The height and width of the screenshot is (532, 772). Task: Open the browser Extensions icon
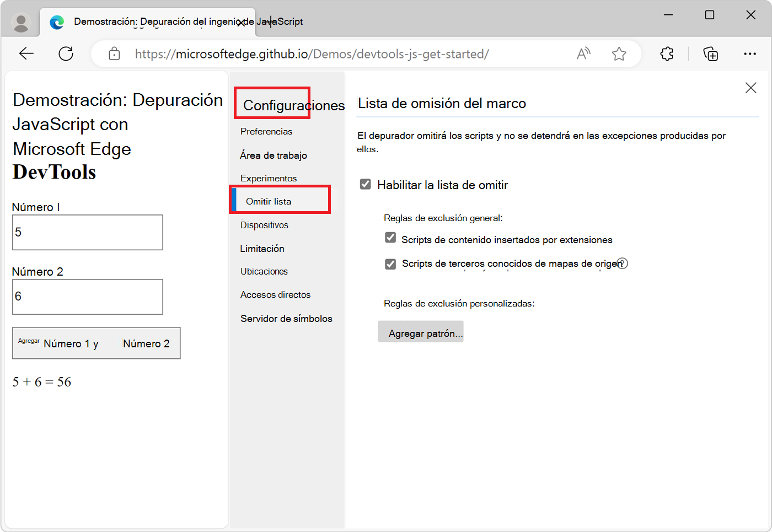667,53
